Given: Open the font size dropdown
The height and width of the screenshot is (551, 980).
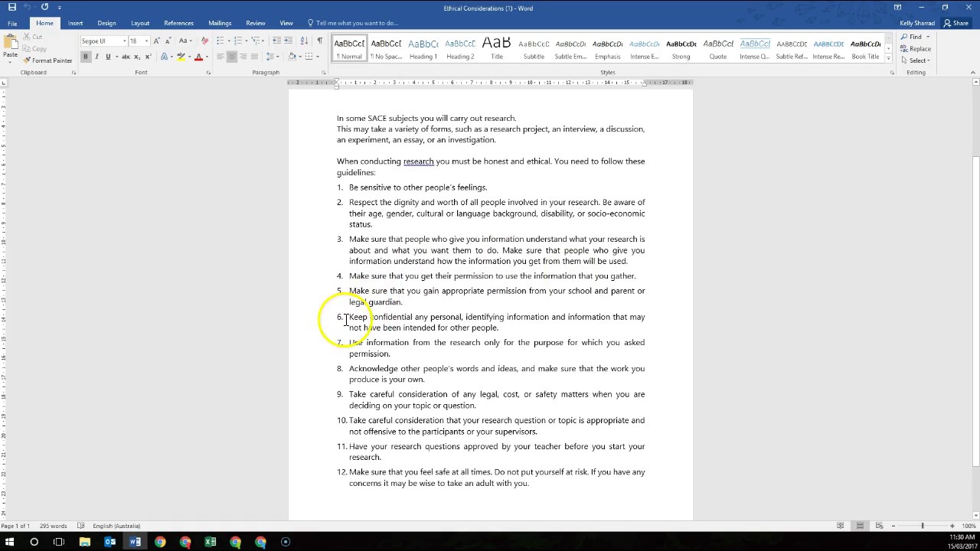Looking at the screenshot, I should [146, 41].
